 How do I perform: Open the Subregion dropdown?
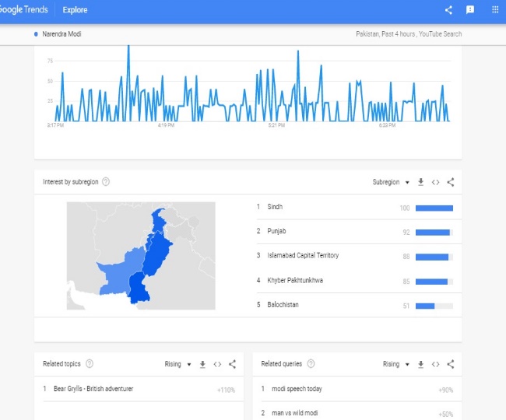click(391, 182)
